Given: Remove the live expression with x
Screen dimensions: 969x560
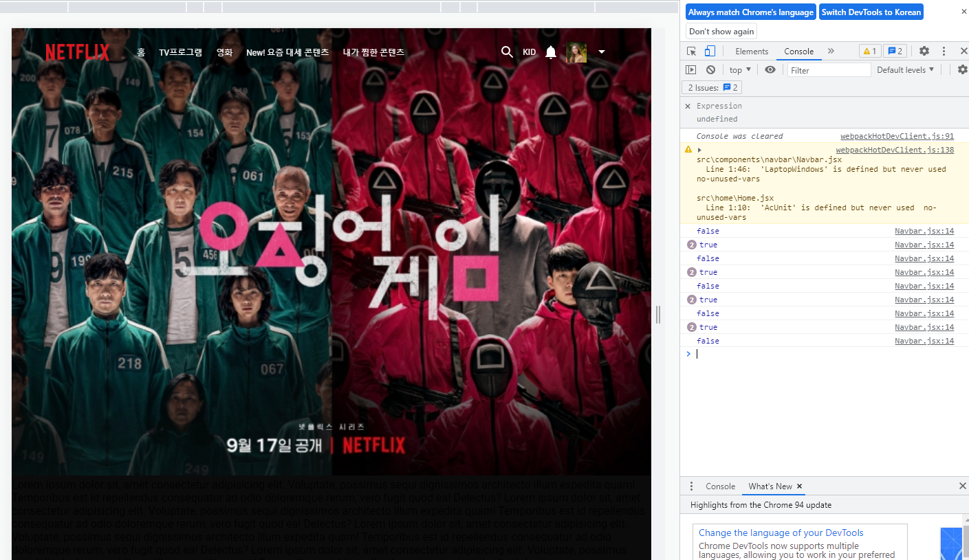Looking at the screenshot, I should pos(688,106).
